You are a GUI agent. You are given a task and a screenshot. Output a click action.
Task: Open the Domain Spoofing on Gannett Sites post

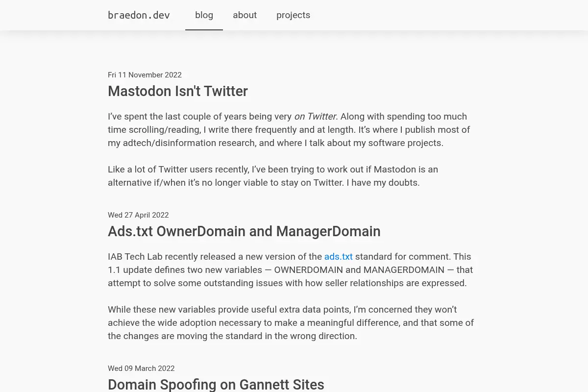pyautogui.click(x=216, y=385)
